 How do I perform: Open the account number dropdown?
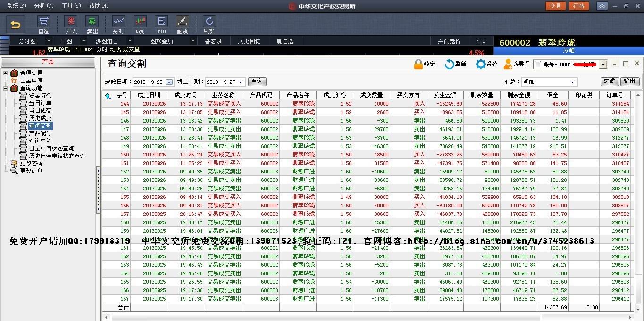point(603,65)
